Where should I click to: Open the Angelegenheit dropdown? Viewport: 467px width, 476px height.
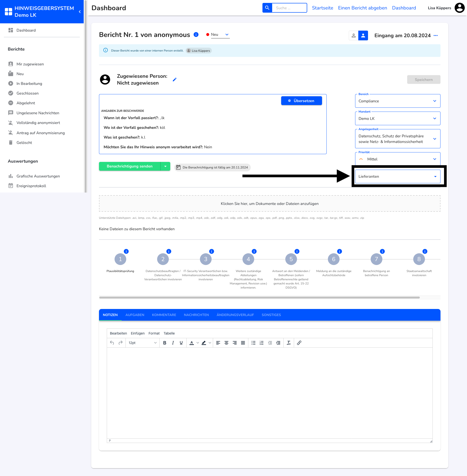pyautogui.click(x=397, y=139)
